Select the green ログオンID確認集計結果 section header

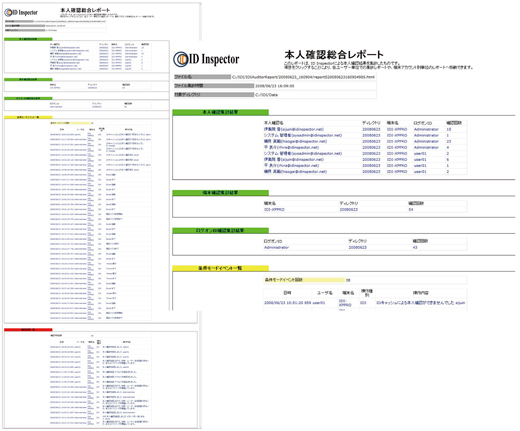pos(220,231)
